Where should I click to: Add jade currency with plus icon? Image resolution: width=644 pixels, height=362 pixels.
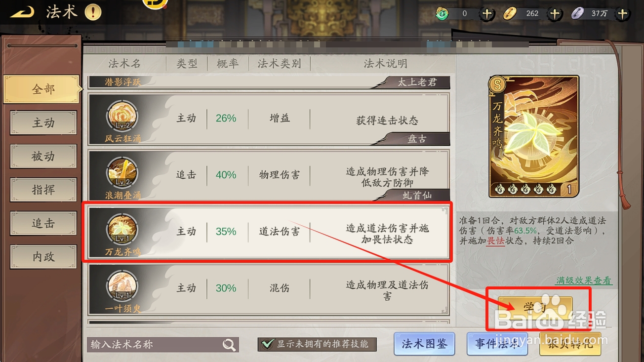487,13
